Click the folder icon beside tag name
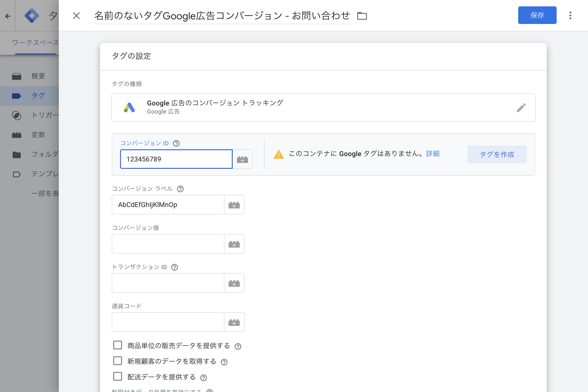 pyautogui.click(x=362, y=16)
